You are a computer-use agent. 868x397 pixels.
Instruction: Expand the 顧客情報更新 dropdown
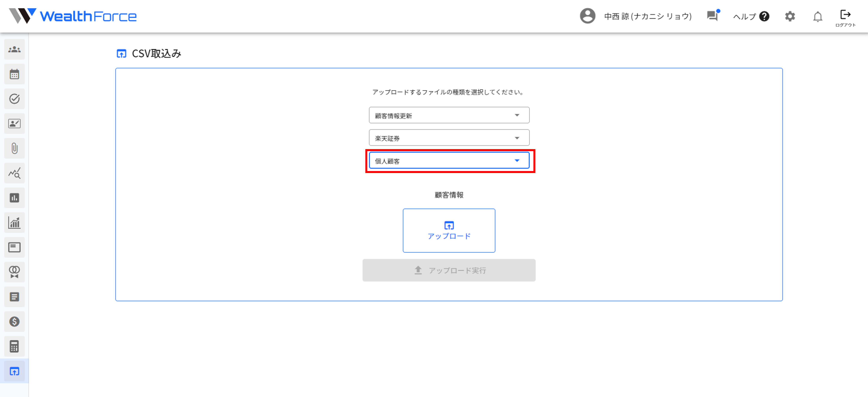point(449,115)
